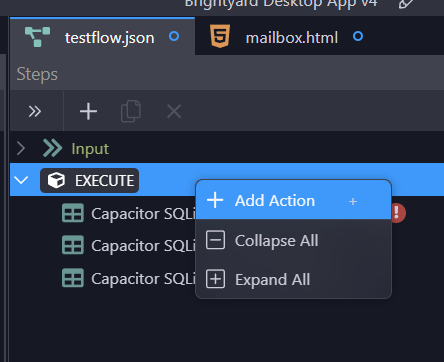Screen dimensions: 444x362
Task: Click the EXECUTE cube icon
Action: pyautogui.click(x=56, y=180)
